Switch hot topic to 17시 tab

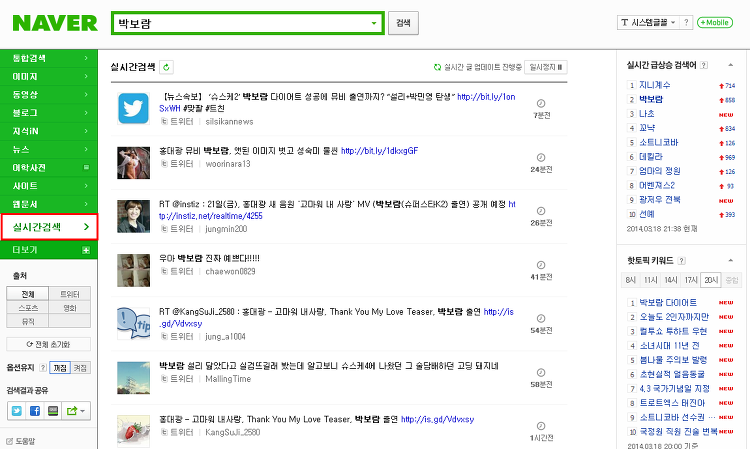[x=691, y=280]
